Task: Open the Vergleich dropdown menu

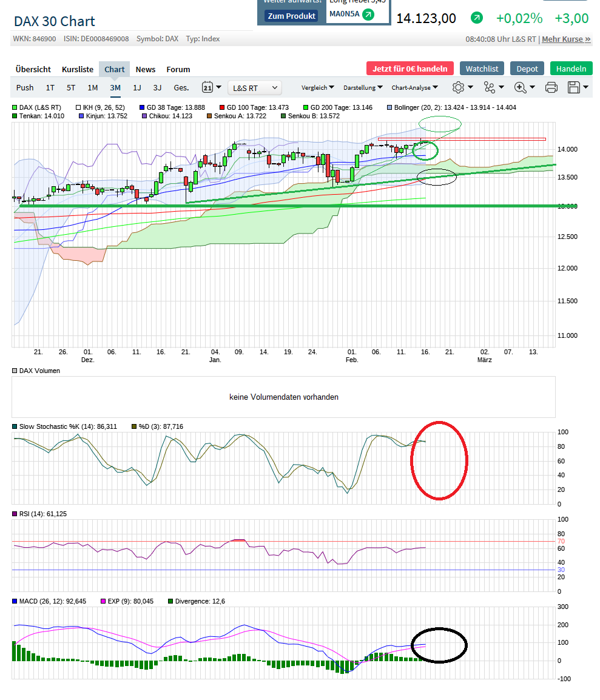Action: click(318, 87)
